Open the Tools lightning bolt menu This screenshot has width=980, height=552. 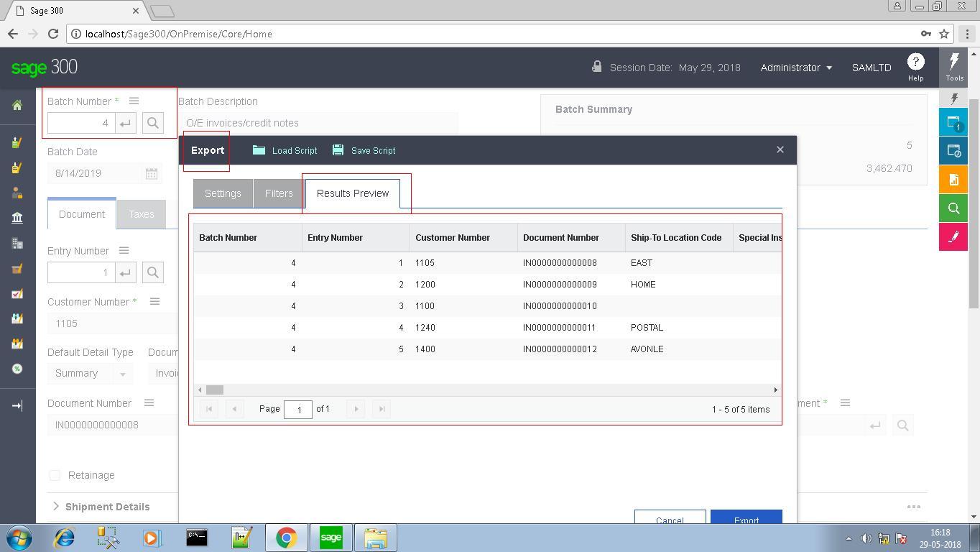pyautogui.click(x=954, y=66)
